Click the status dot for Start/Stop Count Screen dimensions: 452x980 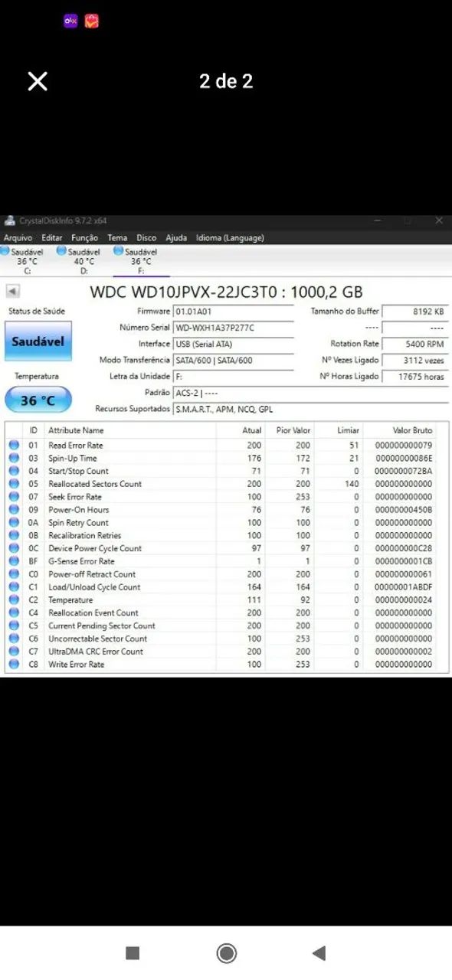(14, 471)
